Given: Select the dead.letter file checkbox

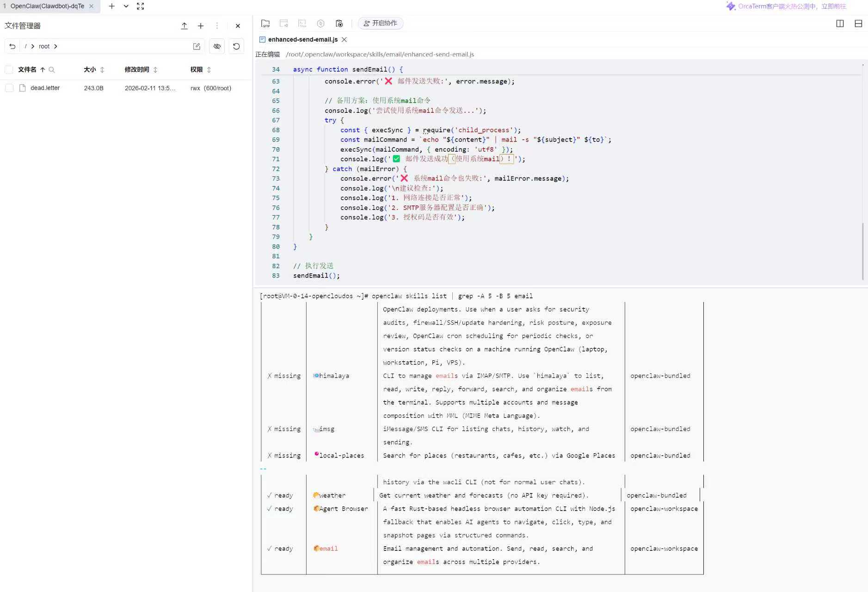Looking at the screenshot, I should (9, 88).
